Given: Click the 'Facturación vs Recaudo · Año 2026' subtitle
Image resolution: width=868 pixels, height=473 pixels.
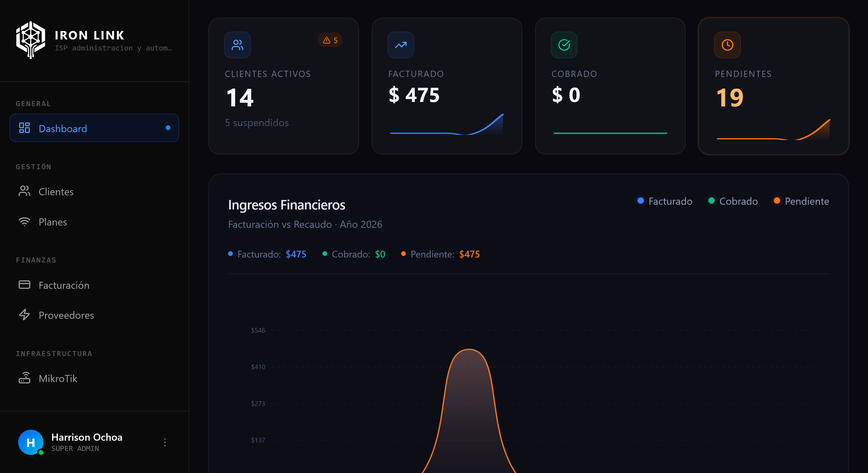Looking at the screenshot, I should point(305,225).
